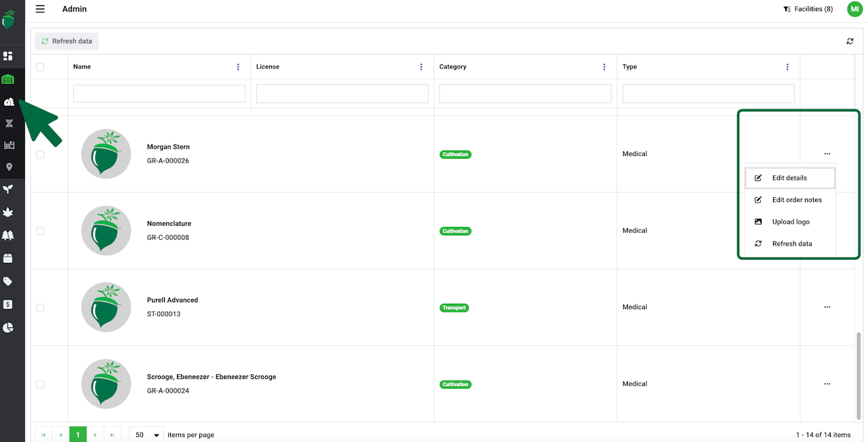Click the Refresh data toolbar button
The height and width of the screenshot is (442, 868).
tap(66, 41)
